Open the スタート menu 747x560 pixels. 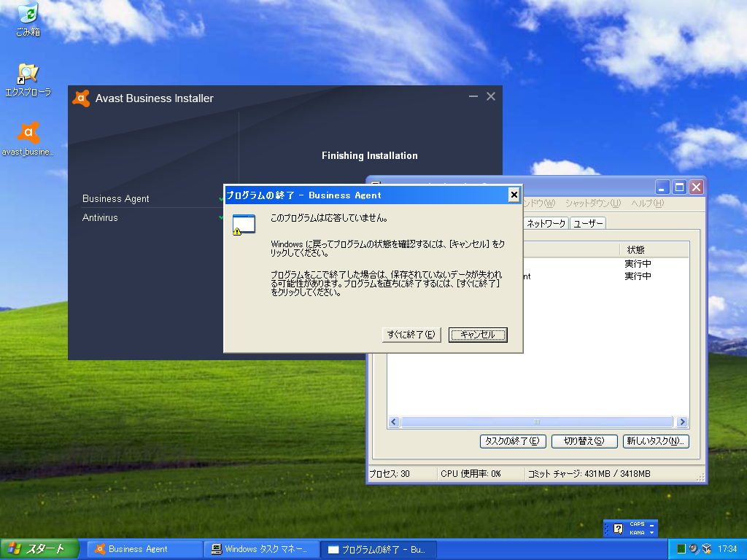pos(39,549)
